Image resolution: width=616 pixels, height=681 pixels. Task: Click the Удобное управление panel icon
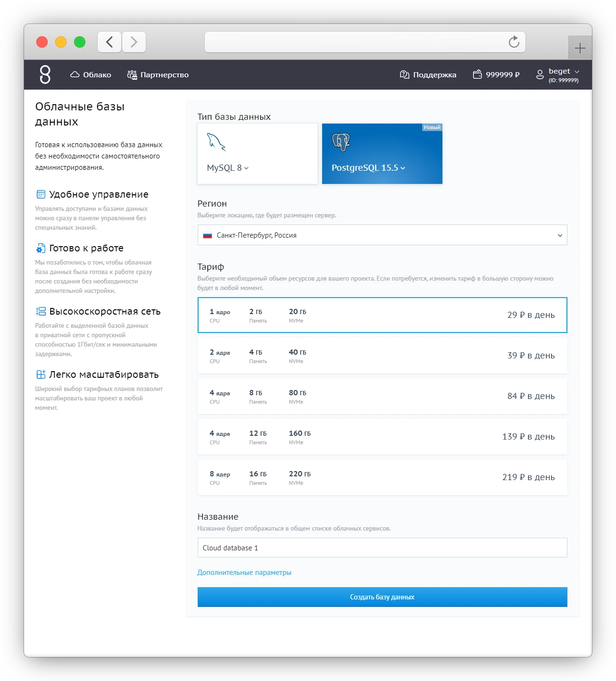[41, 194]
